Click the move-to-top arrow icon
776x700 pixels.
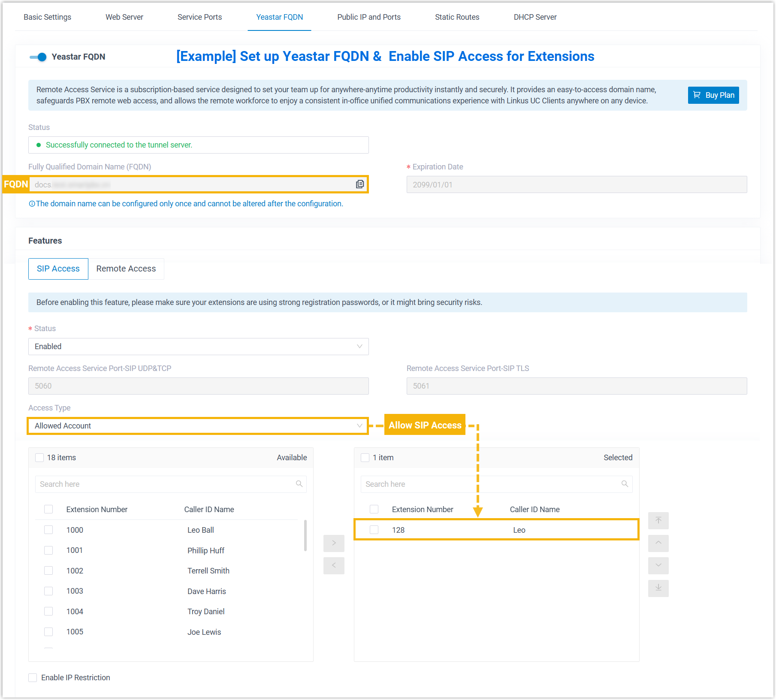(x=658, y=521)
